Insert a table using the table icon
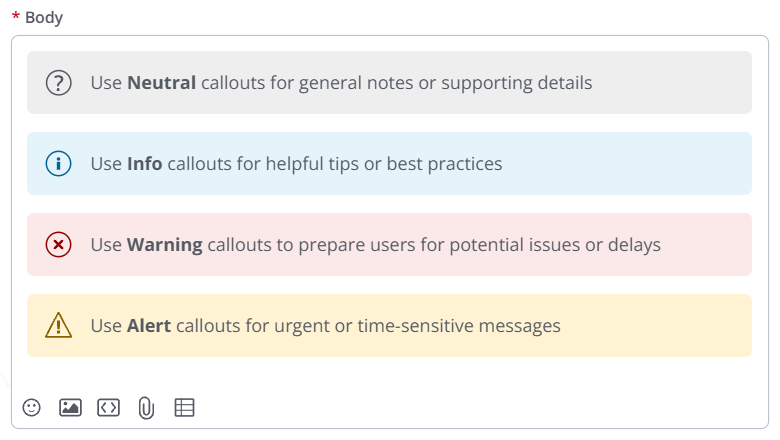Image resolution: width=780 pixels, height=440 pixels. point(184,408)
